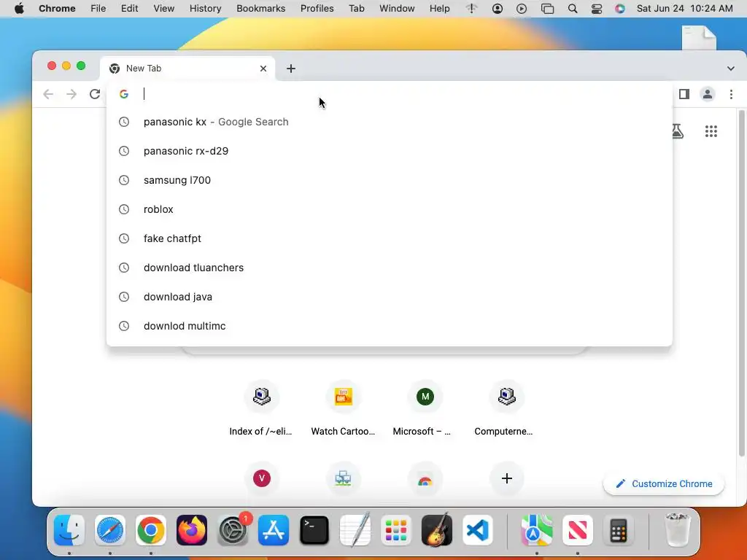Viewport: 747px width, 560px height.
Task: Open the File menu
Action: 98,9
